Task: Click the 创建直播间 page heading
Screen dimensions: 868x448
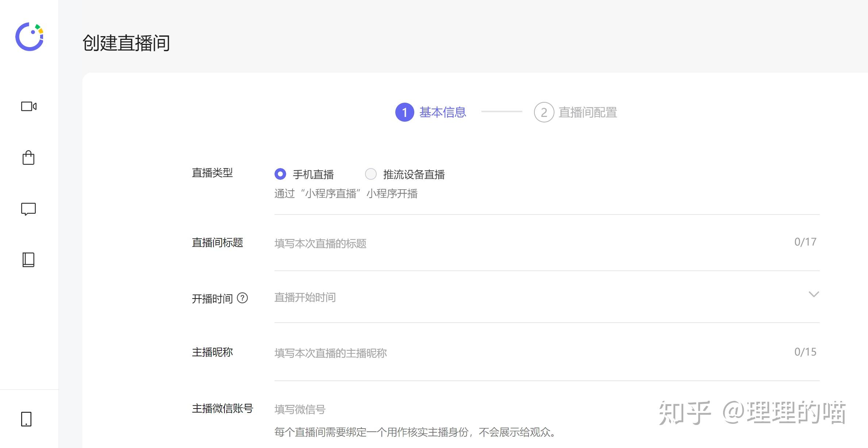Action: point(126,43)
